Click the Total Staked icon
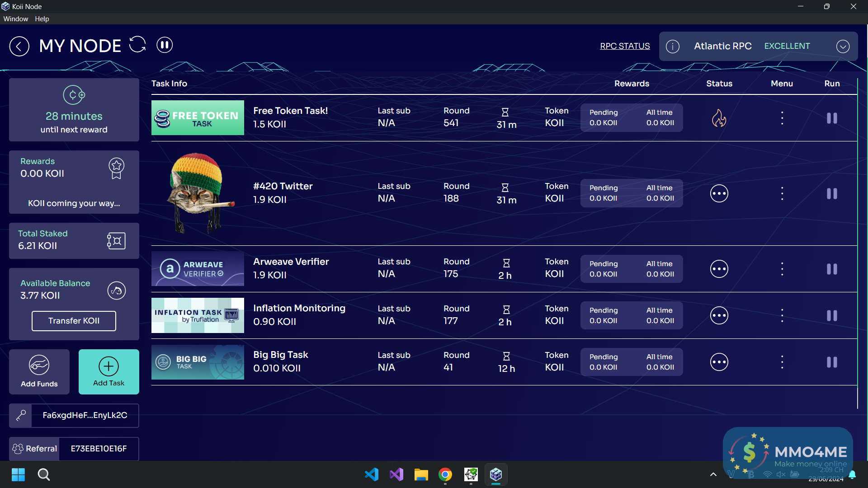868x488 pixels. (x=116, y=241)
